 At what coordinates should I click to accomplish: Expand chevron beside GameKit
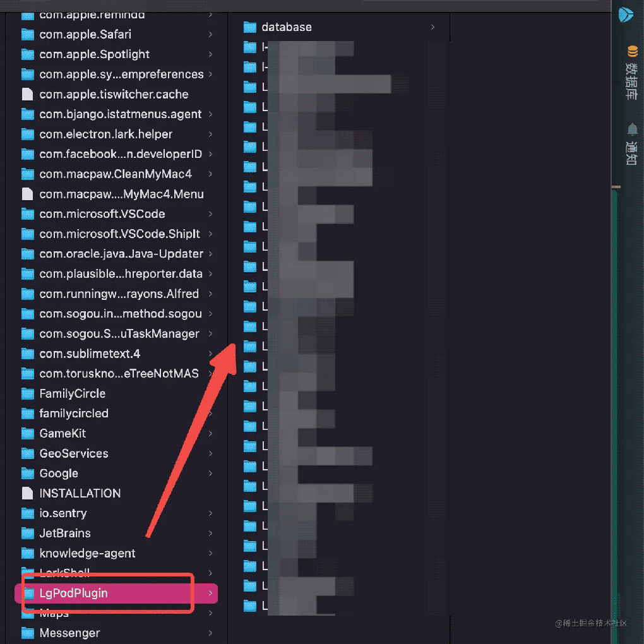point(210,433)
